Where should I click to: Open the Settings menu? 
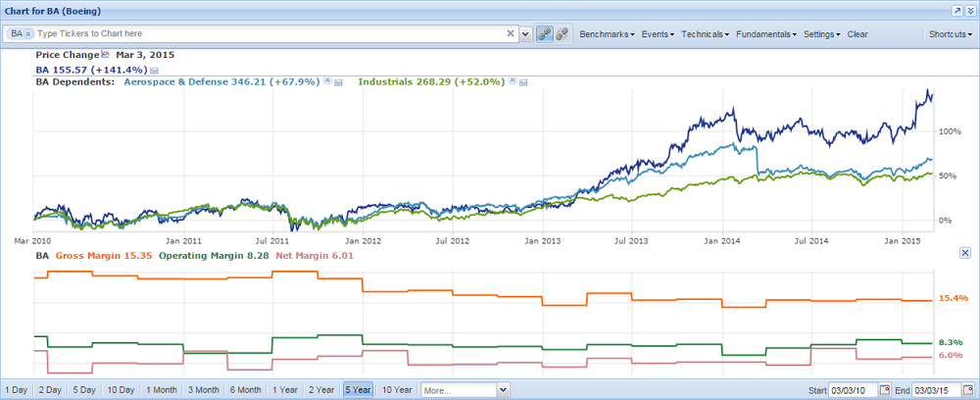click(x=821, y=34)
